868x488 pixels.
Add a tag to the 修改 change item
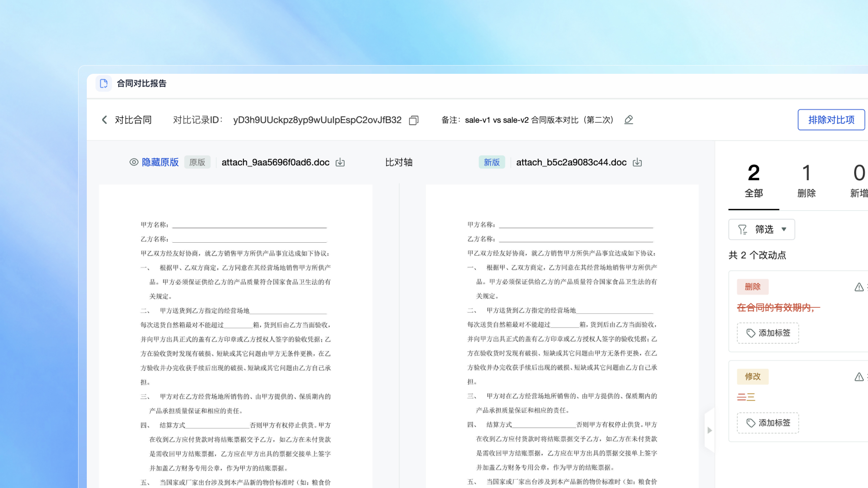coord(768,423)
